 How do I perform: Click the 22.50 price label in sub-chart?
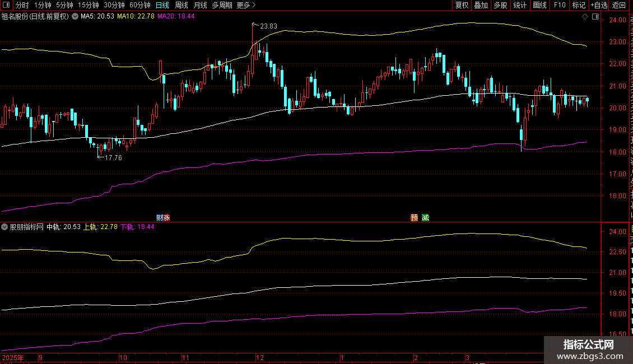point(617,252)
